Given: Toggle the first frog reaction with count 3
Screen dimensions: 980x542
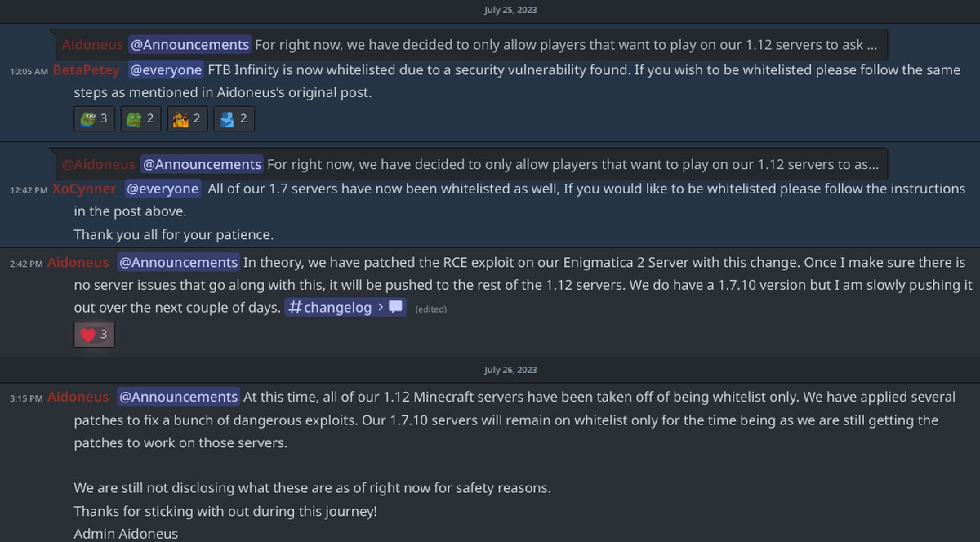Looking at the screenshot, I should [94, 119].
